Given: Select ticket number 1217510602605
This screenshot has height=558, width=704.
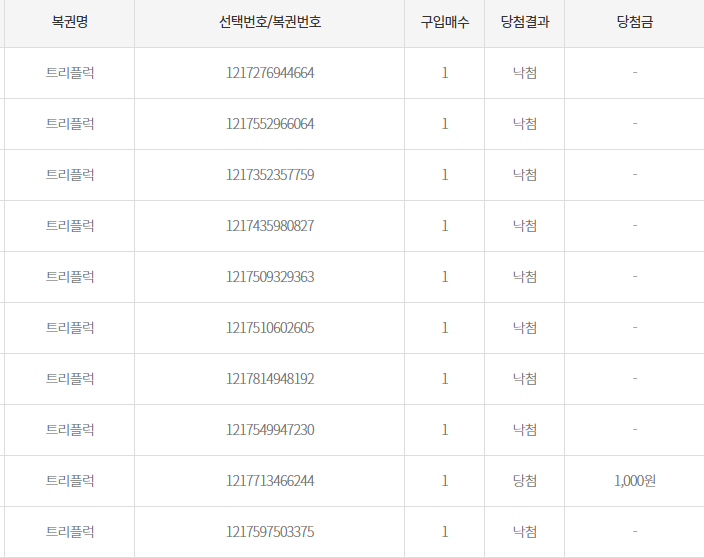Looking at the screenshot, I should click(x=270, y=328).
